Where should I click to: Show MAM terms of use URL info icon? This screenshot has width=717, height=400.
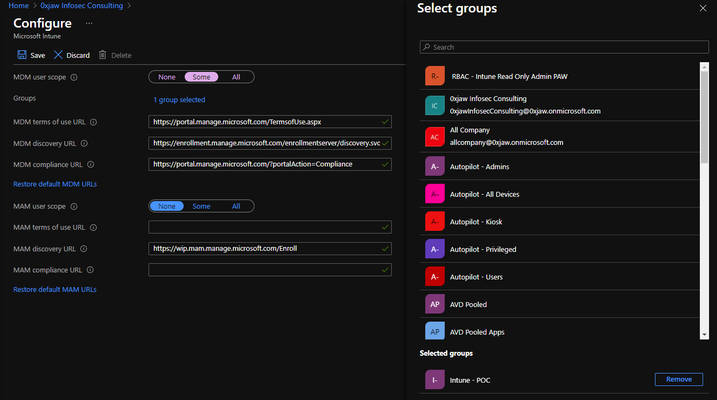93,228
